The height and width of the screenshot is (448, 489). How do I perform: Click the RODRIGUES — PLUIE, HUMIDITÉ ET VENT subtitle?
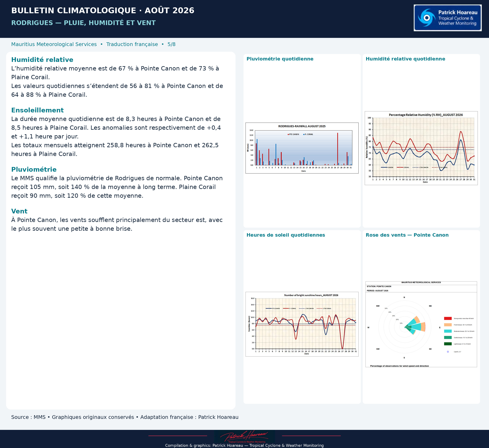coord(84,23)
